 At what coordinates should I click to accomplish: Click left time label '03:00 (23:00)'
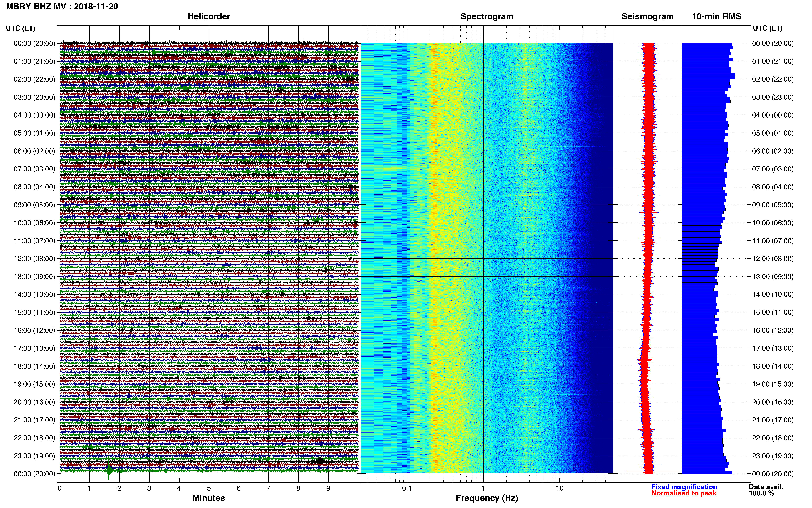[34, 97]
